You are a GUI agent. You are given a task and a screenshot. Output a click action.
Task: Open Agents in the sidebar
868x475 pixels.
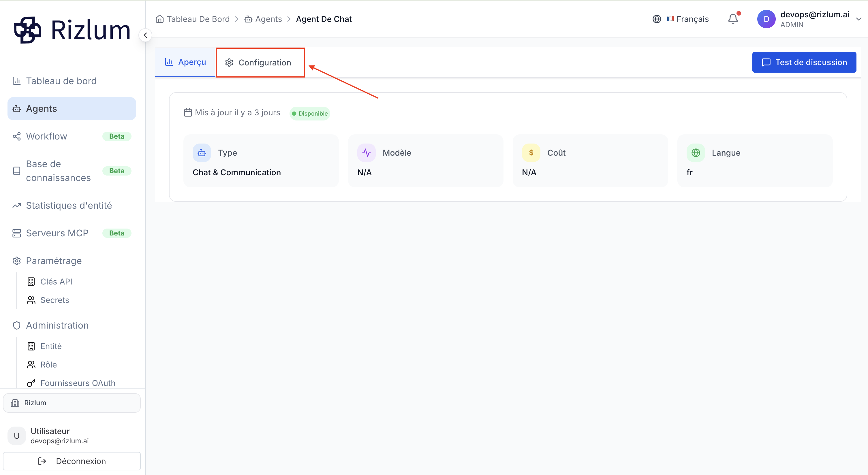pos(72,108)
